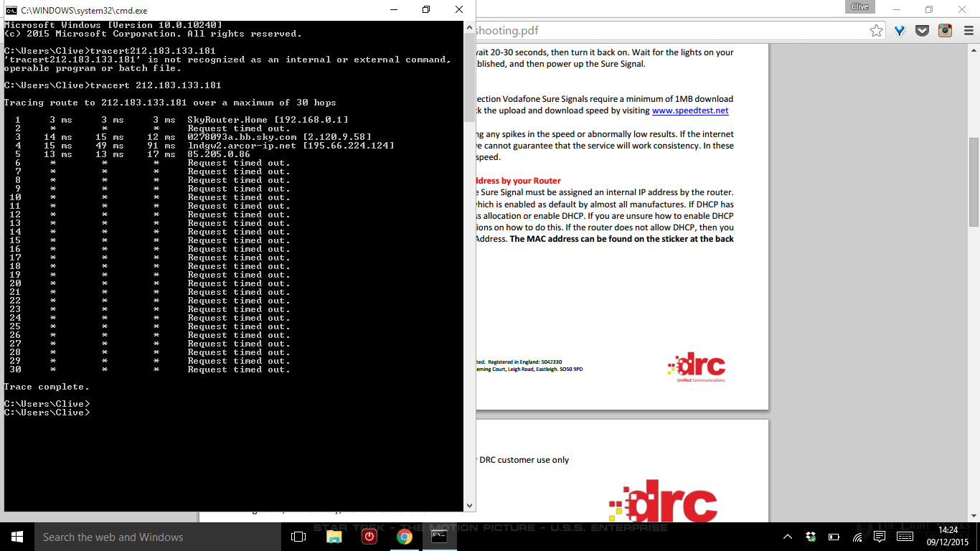Click the large DRC logo on second PDF page
This screenshot has width=980, height=551.
(662, 500)
